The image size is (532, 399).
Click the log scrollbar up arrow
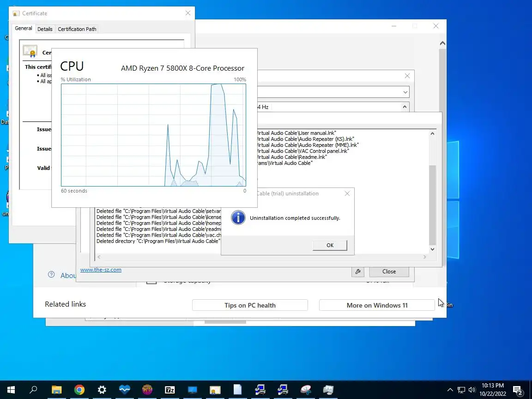[432, 133]
